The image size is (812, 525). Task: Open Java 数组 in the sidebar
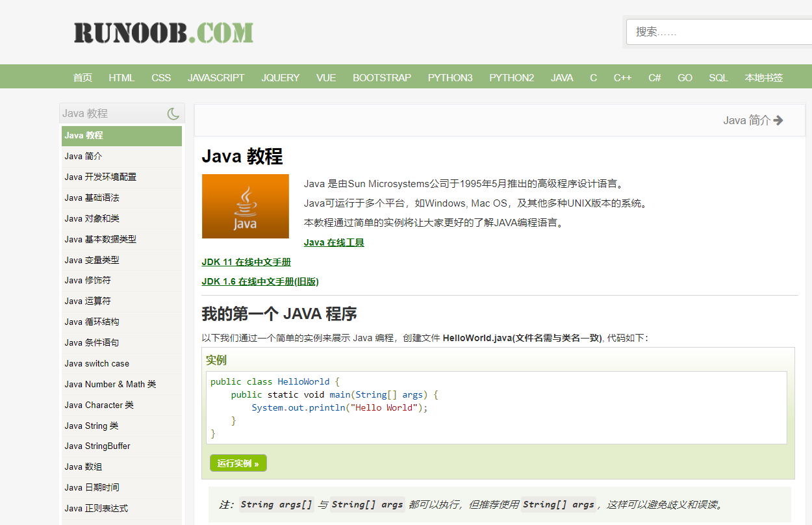[121, 467]
